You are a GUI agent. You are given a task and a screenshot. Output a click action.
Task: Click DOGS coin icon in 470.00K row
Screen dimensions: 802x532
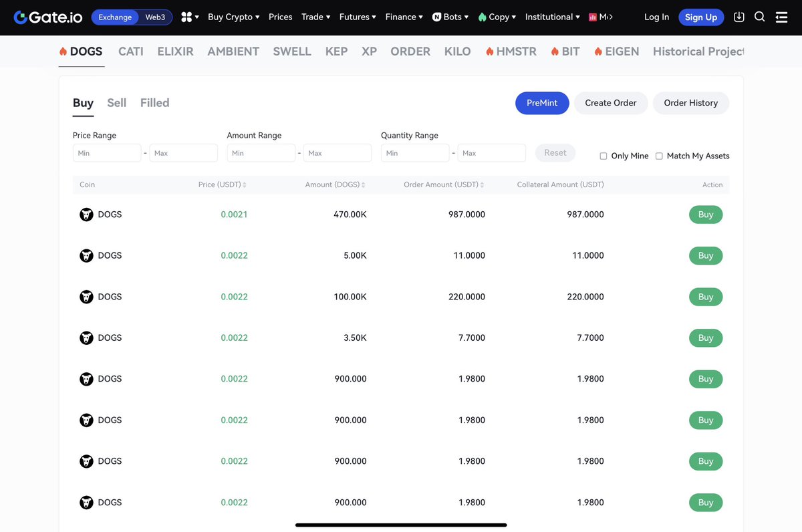[86, 215]
